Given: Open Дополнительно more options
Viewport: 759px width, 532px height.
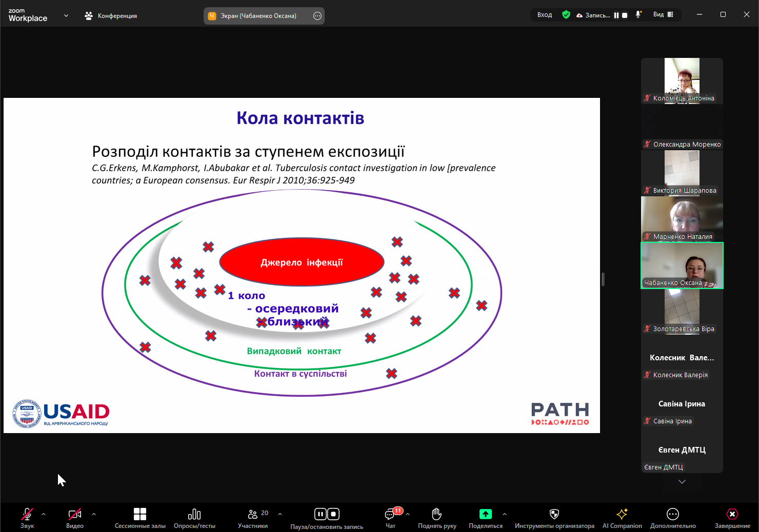Looking at the screenshot, I should [673, 514].
